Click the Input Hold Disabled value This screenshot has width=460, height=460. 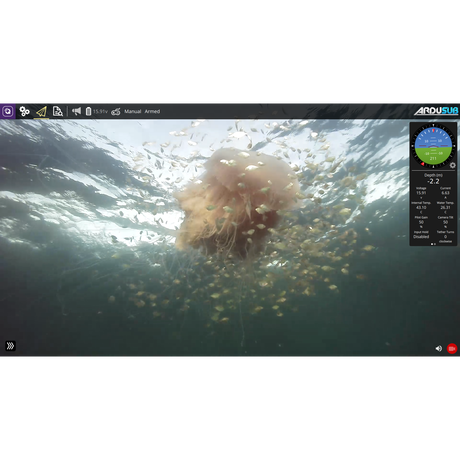point(421,237)
